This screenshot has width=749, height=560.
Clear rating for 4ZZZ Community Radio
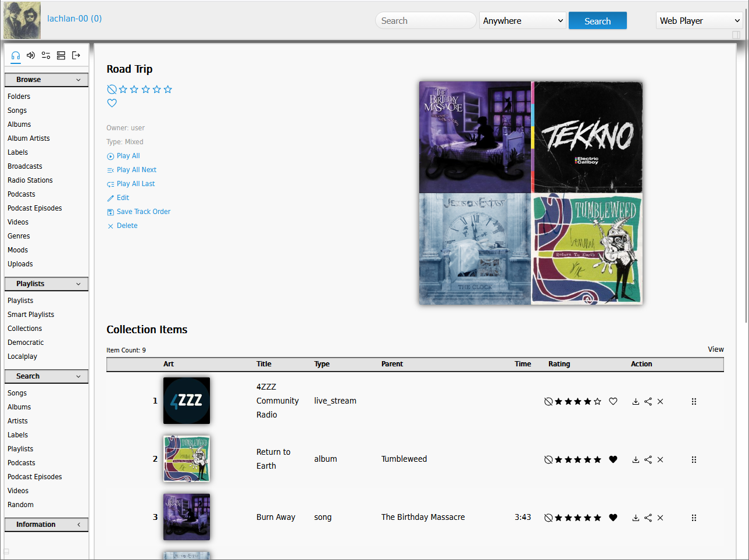click(548, 401)
